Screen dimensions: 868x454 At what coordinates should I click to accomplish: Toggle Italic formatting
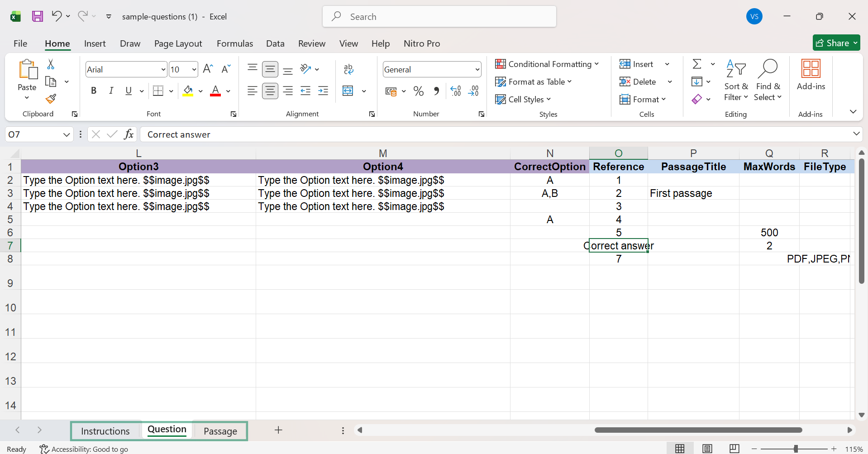(x=111, y=91)
